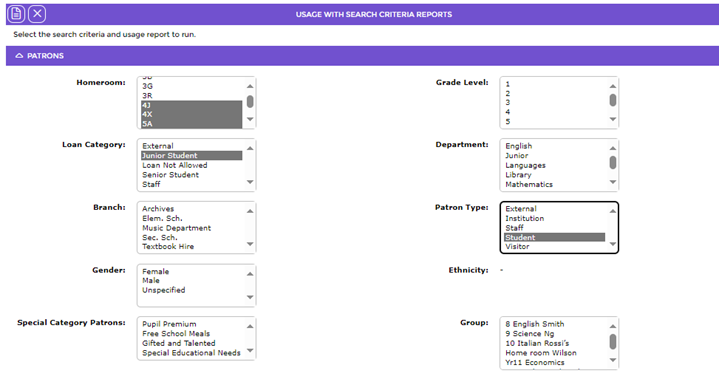The width and height of the screenshot is (719, 379).
Task: Click down arrow in Loan Category list
Action: coord(250,182)
